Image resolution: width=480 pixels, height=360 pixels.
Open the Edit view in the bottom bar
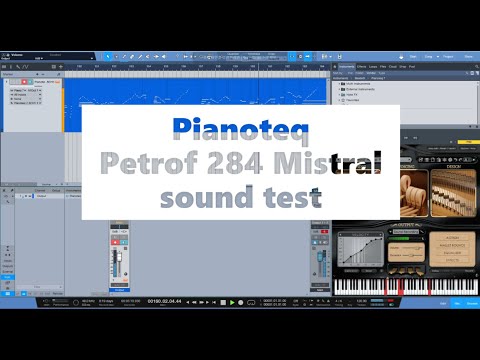pyautogui.click(x=443, y=304)
